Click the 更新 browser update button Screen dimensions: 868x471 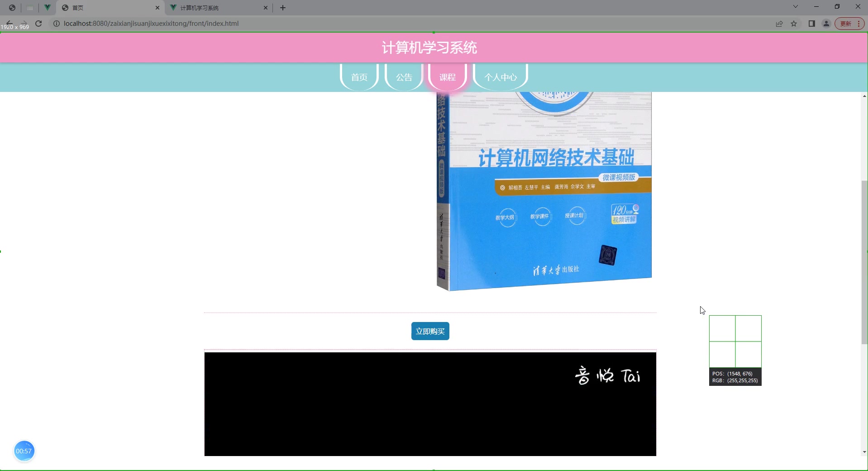846,24
